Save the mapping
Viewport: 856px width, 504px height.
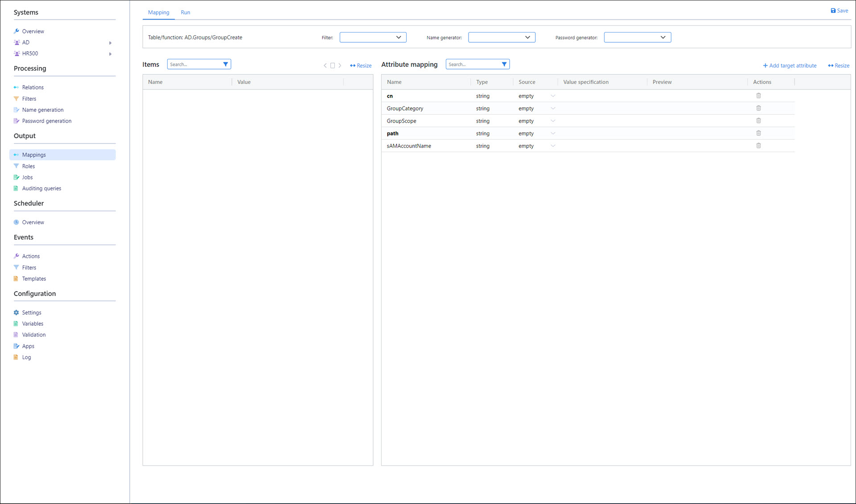pyautogui.click(x=839, y=11)
